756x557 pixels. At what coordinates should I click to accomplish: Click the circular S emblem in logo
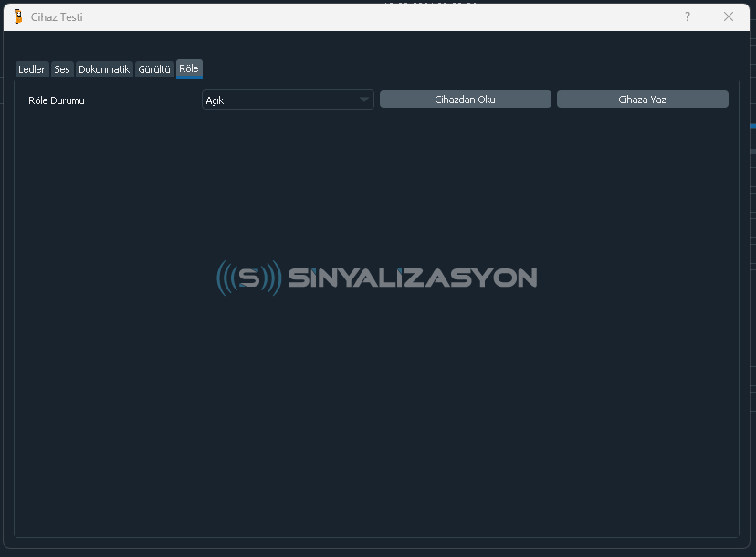(x=249, y=278)
